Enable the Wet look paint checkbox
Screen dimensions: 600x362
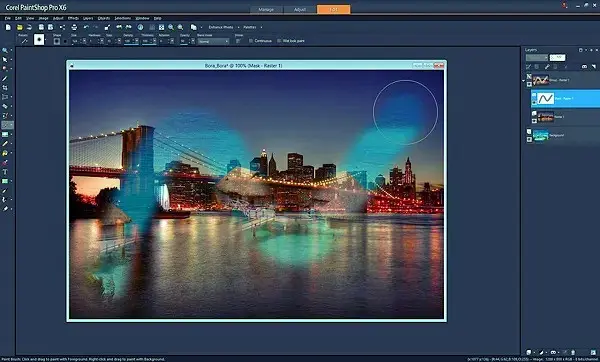[279, 41]
